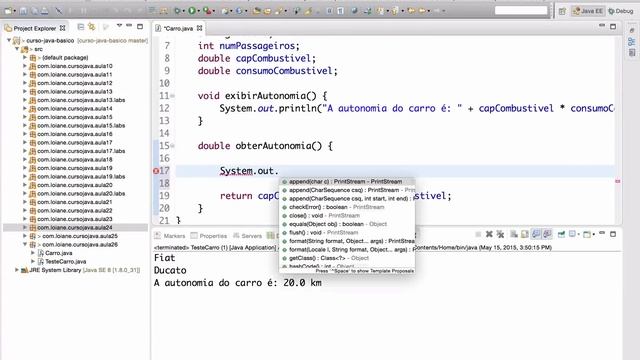
Task: Select the Project Explorer tab
Action: [35, 28]
